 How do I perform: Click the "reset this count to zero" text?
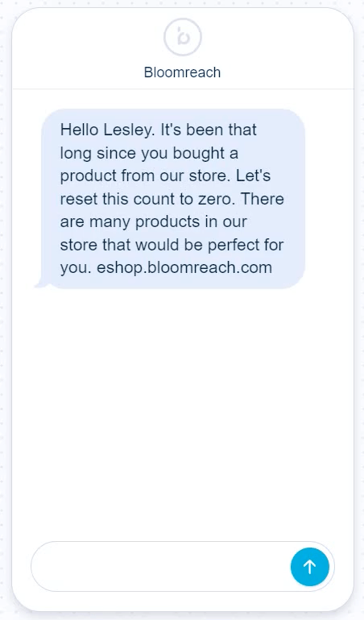click(x=147, y=199)
